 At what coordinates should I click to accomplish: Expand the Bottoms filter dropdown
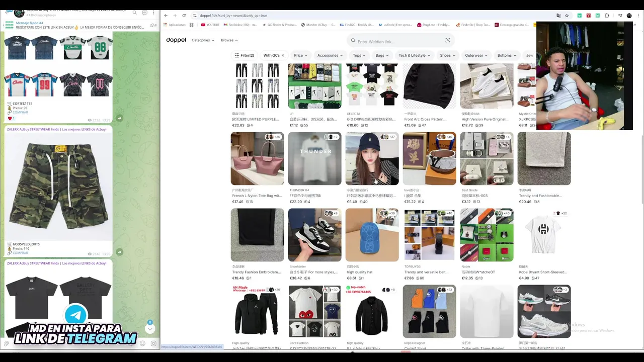pyautogui.click(x=507, y=55)
